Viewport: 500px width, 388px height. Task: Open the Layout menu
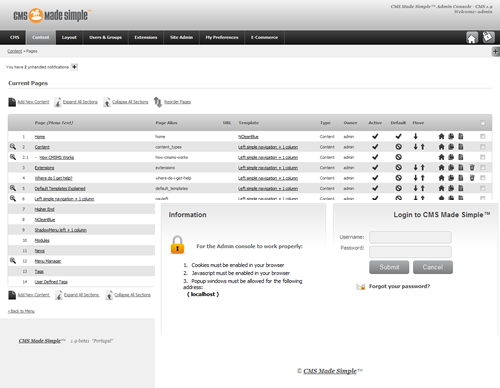coord(69,37)
